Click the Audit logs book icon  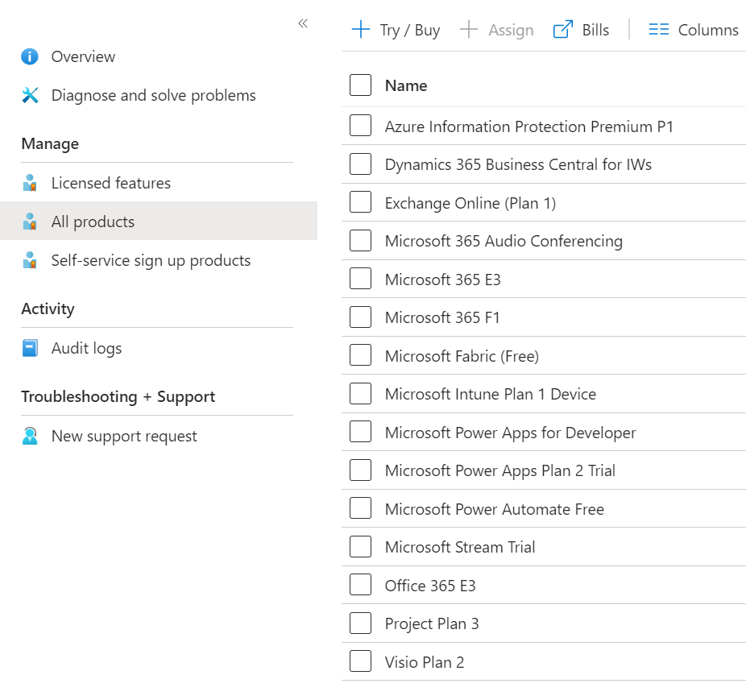pos(30,348)
